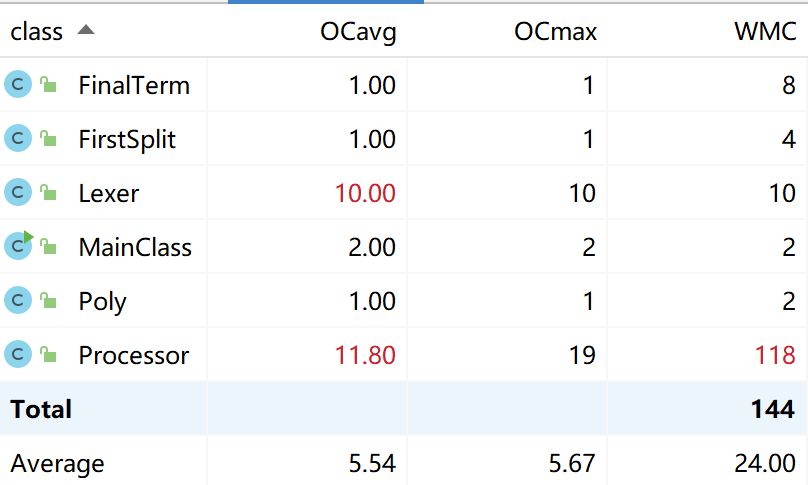
Task: Select the class column header label
Action: pyautogui.click(x=36, y=32)
